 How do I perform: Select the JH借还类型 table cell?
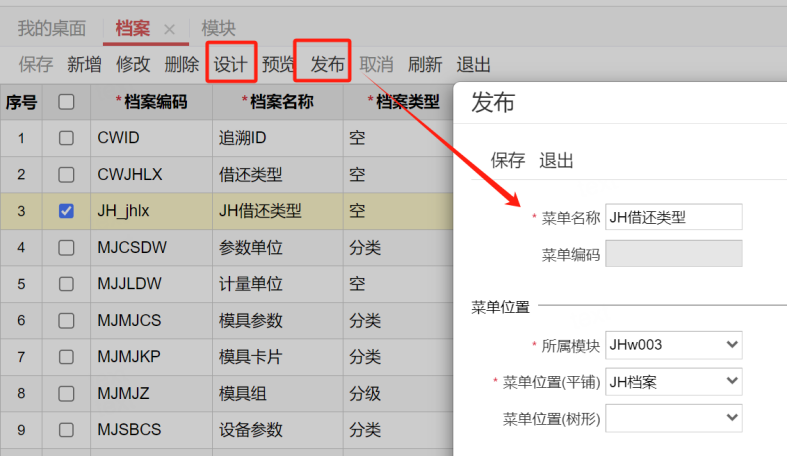[x=278, y=211]
